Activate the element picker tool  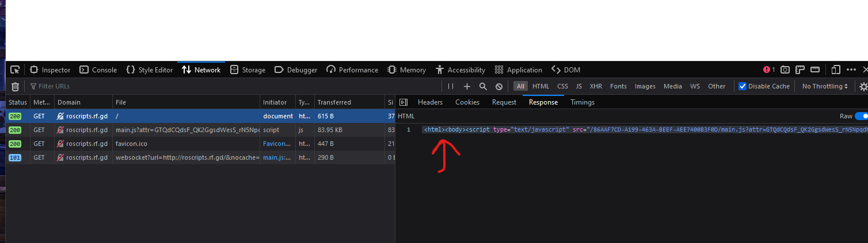[x=15, y=70]
